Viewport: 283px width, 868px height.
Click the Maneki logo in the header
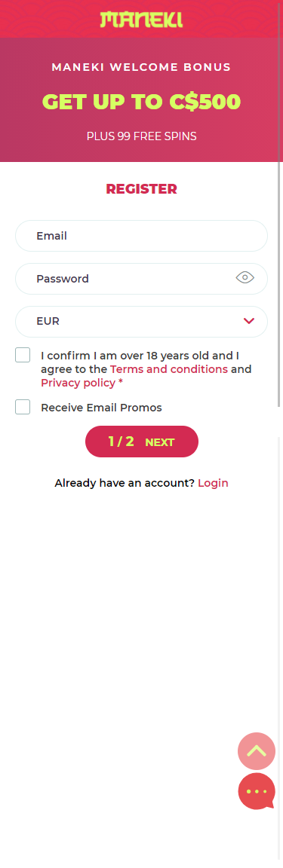coord(141,20)
